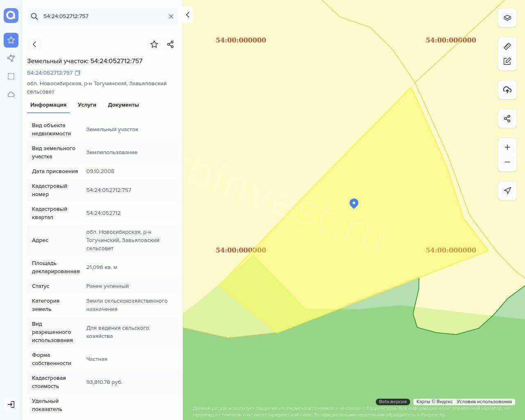525x420 pixels.
Task: Click the blue map marker pin
Action: pos(354,203)
